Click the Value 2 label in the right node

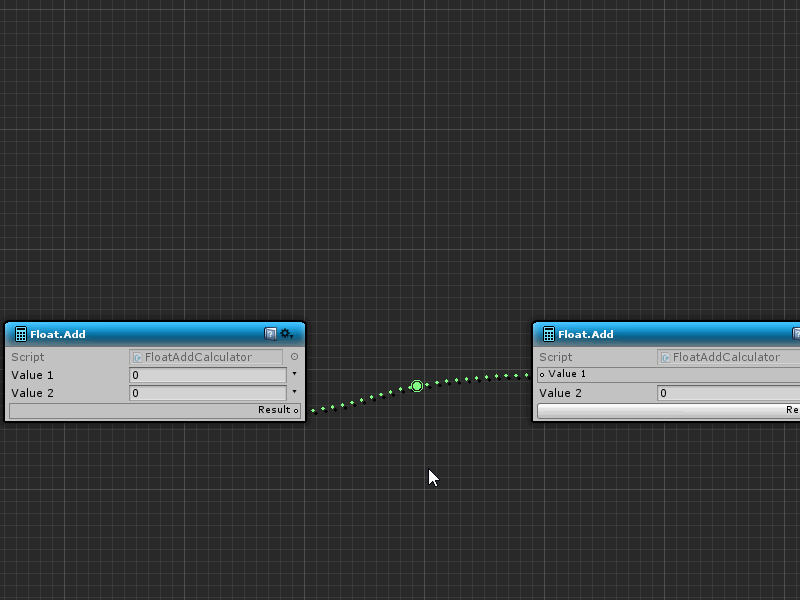coord(562,393)
